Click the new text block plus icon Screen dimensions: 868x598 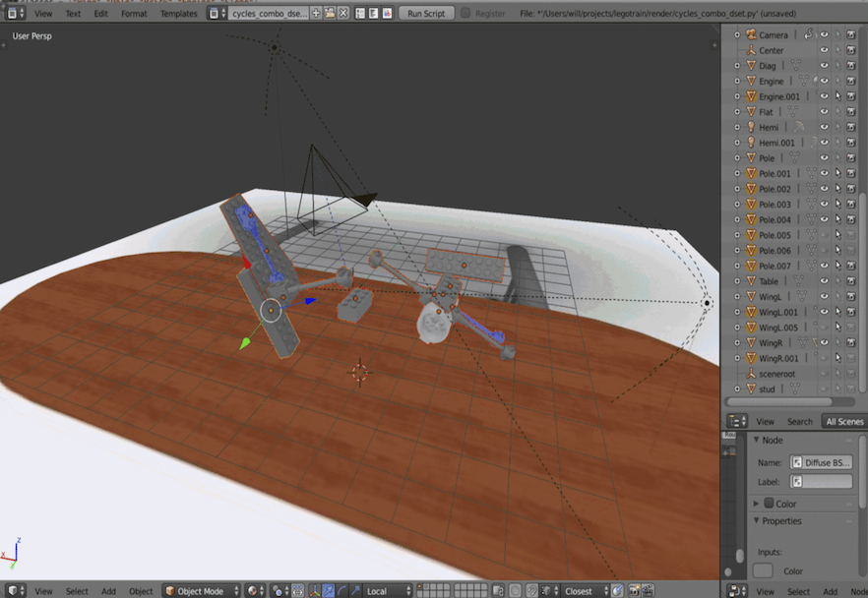point(316,14)
